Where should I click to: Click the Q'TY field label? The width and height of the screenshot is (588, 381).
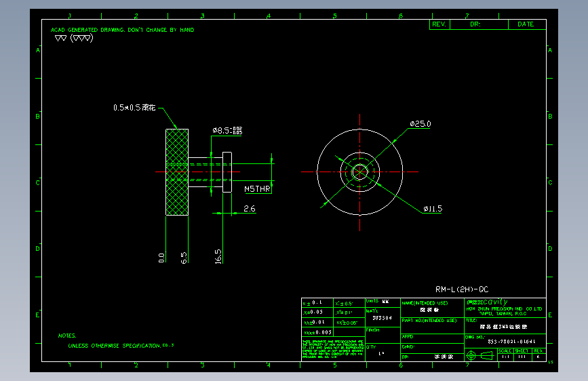coord(371,347)
